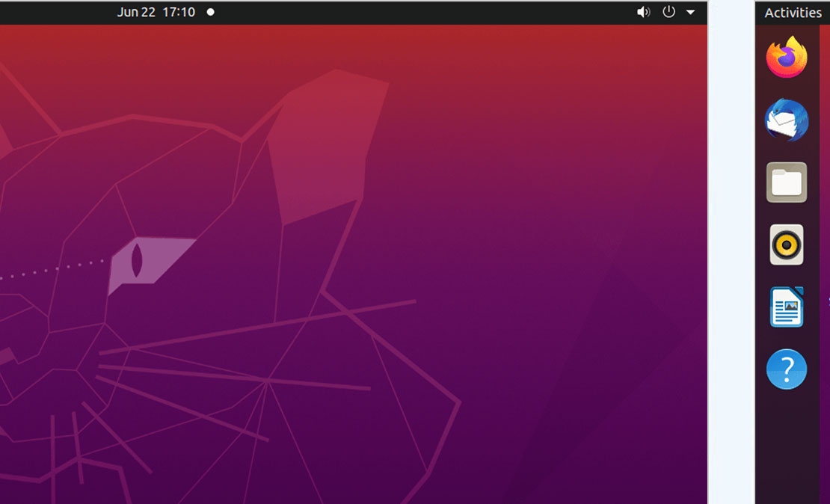Click the power icon in top bar
The height and width of the screenshot is (504, 830).
[669, 12]
